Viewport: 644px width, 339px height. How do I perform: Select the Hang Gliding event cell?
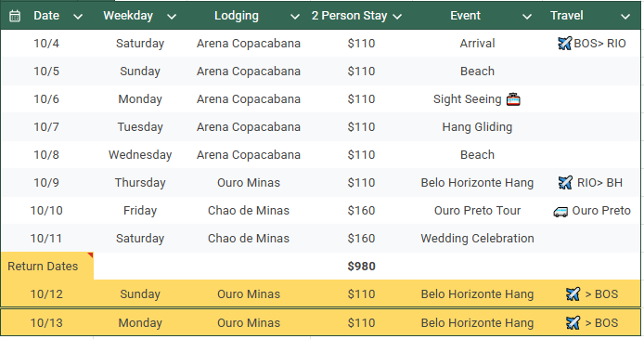[x=477, y=127]
